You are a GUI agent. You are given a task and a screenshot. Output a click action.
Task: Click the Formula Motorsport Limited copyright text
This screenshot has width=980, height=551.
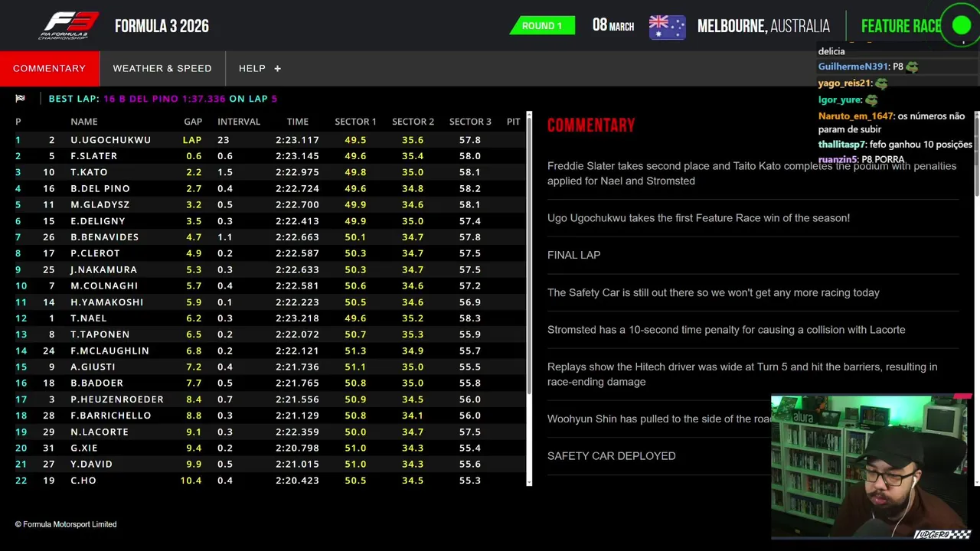coord(66,524)
